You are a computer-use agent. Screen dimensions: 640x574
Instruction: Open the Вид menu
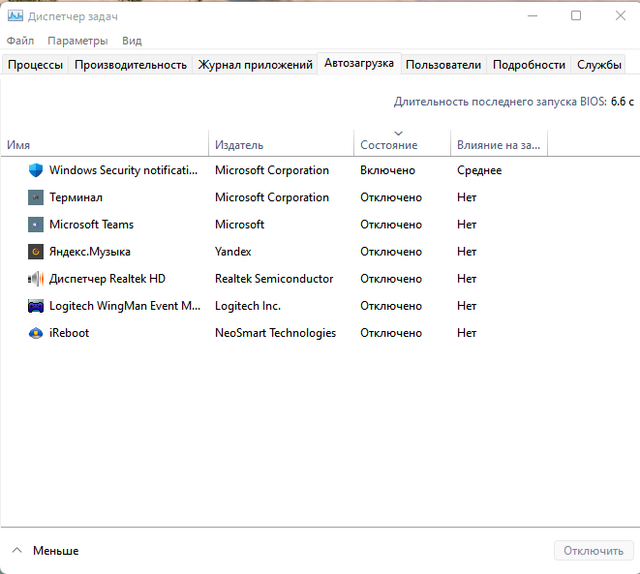coord(132,40)
